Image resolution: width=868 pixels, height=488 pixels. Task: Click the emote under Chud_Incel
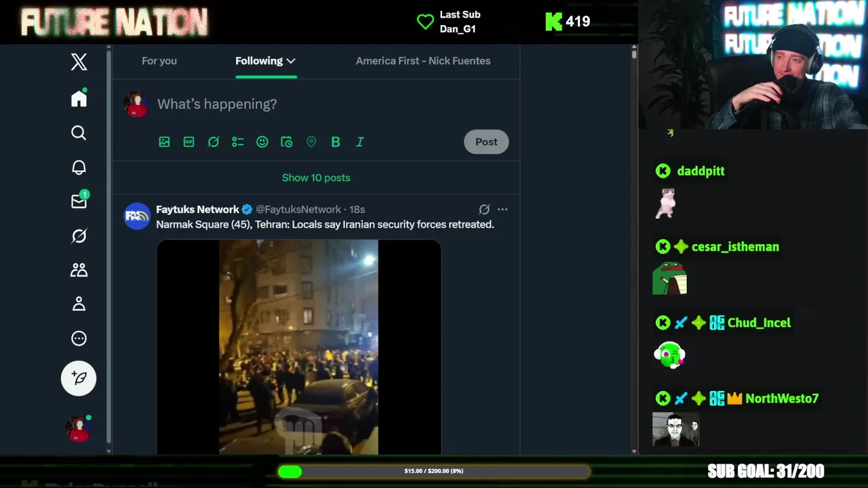670,354
